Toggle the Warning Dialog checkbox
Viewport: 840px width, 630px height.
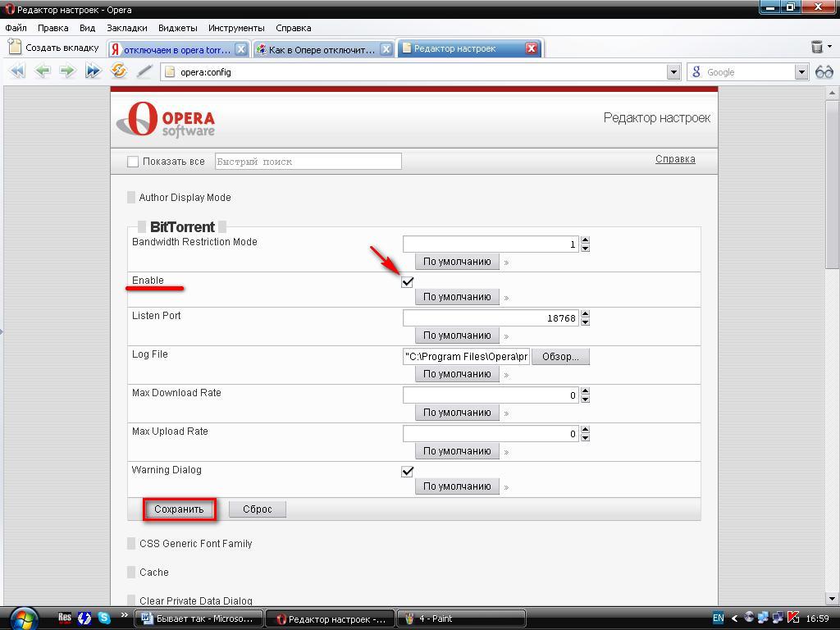407,472
